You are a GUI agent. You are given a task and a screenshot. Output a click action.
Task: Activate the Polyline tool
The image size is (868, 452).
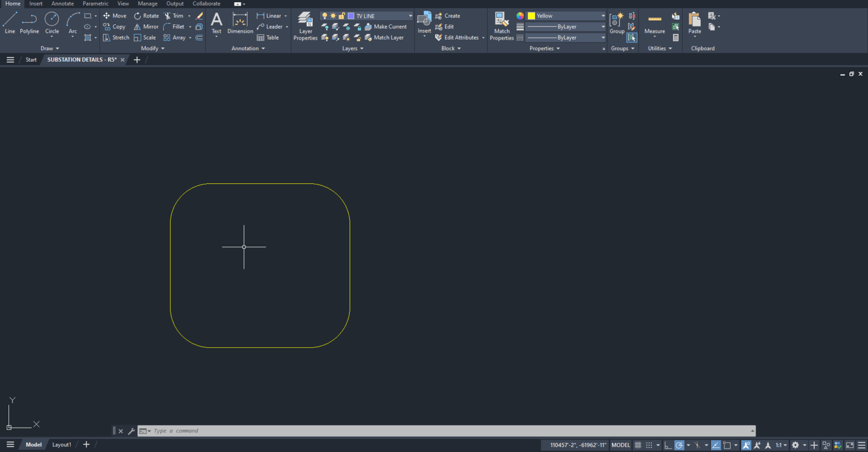(29, 24)
